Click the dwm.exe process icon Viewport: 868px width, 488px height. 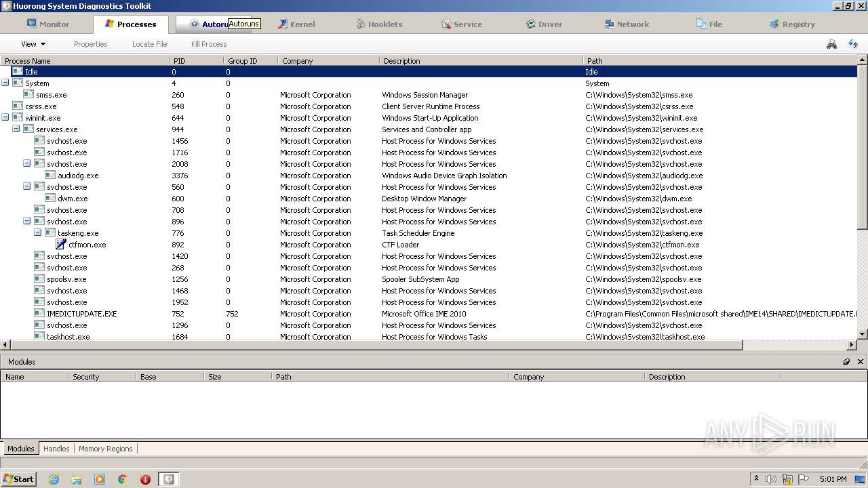(x=50, y=198)
